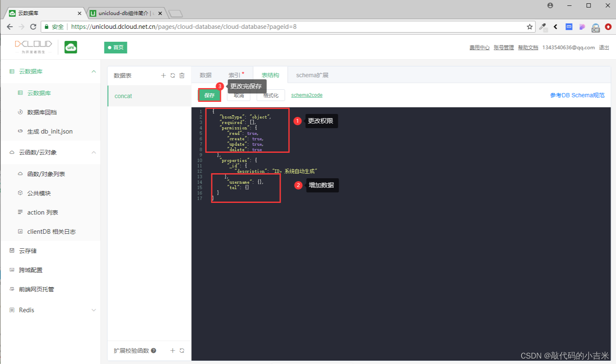
Task: Click the browser back arrow
Action: (10, 27)
